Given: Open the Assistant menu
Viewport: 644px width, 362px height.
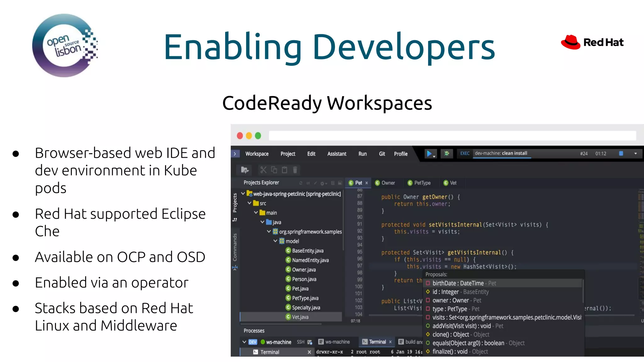Looking at the screenshot, I should [337, 154].
